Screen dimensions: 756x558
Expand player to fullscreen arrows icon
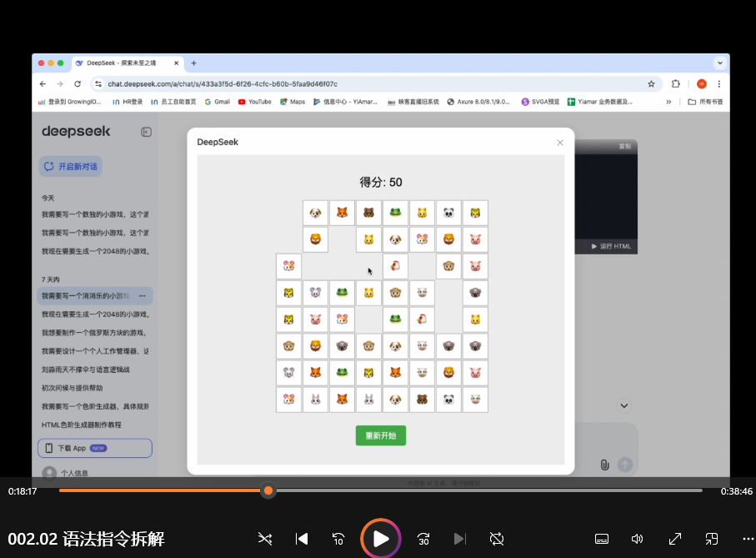pyautogui.click(x=675, y=539)
